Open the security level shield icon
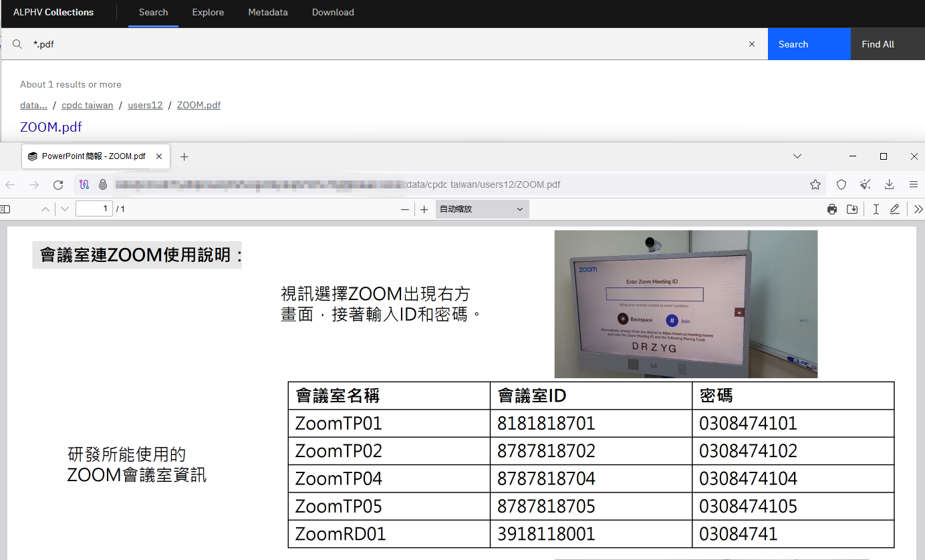Screen dimensions: 925x560 [x=841, y=184]
